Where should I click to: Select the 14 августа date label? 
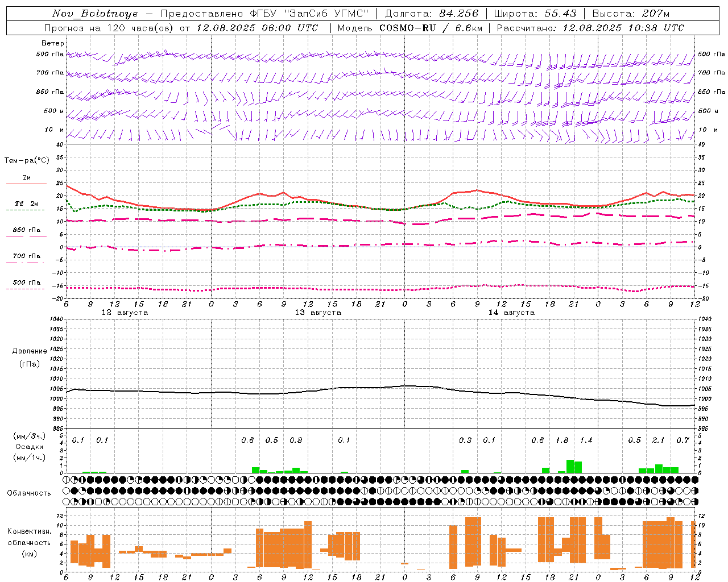coord(511,313)
